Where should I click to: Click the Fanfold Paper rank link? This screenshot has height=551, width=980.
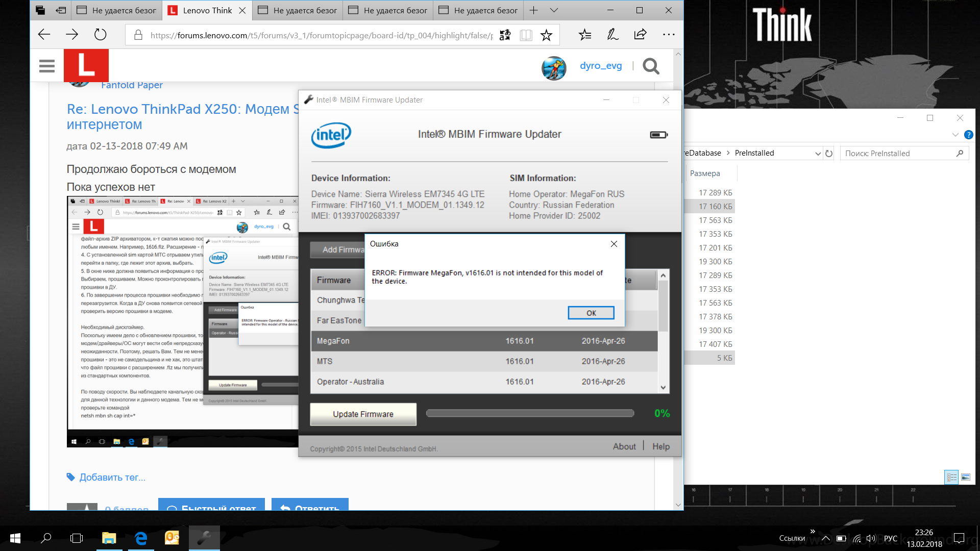tap(132, 85)
